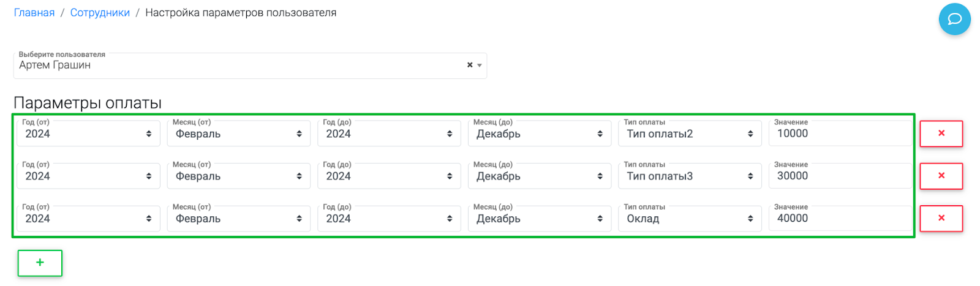Edit the Значение field containing 30000
Screen dimensions: 980x286
coord(840,176)
